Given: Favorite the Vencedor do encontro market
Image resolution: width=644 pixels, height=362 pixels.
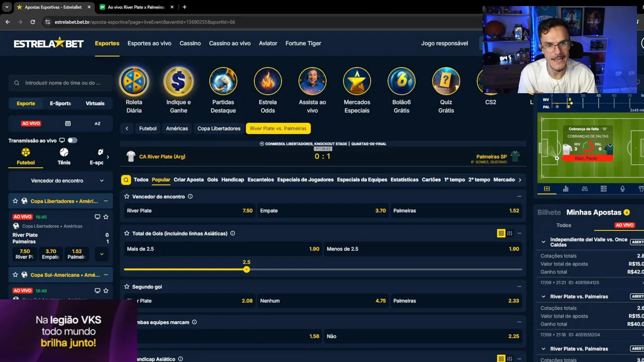Looking at the screenshot, I should pyautogui.click(x=127, y=197).
